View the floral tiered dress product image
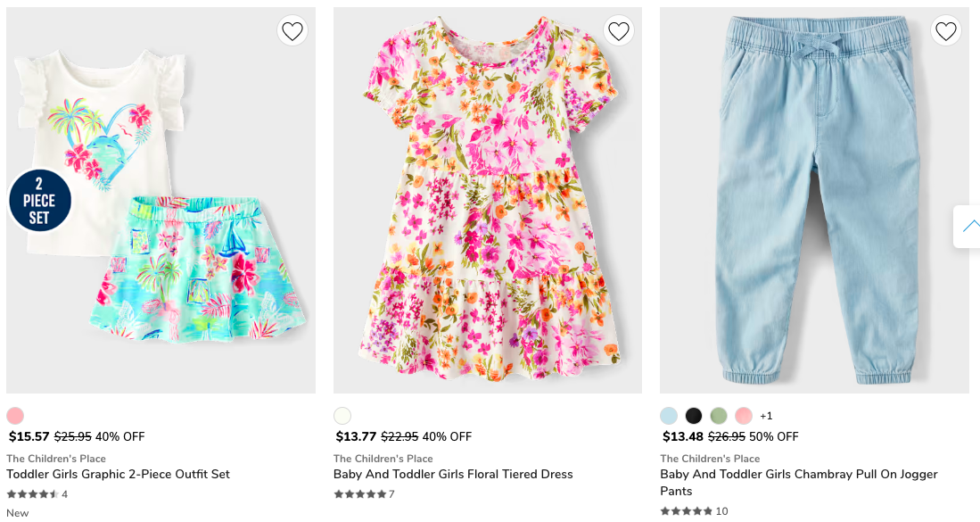The width and height of the screenshot is (980, 522). pyautogui.click(x=487, y=201)
